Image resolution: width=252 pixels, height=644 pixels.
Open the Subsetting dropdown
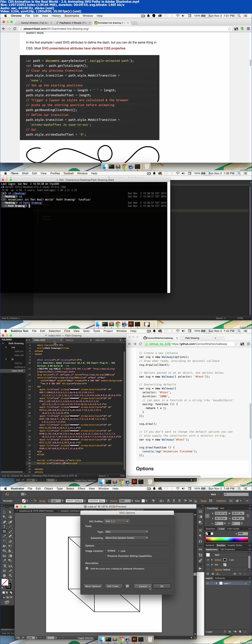point(127,538)
